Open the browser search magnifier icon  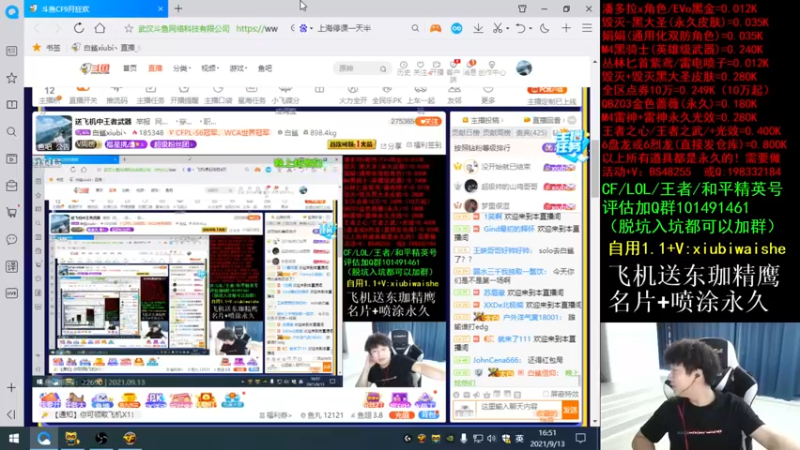415,29
